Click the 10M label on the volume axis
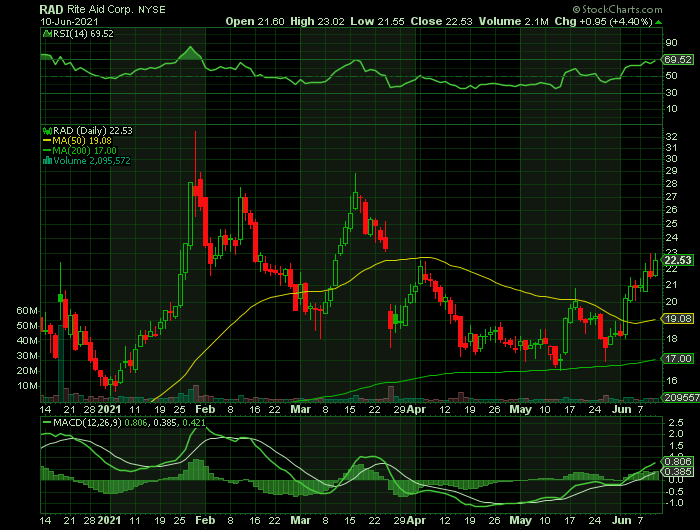This screenshot has width=700, height=530. (27, 386)
